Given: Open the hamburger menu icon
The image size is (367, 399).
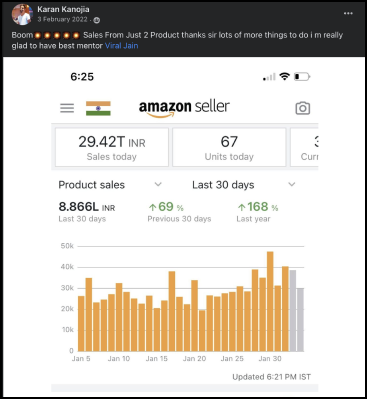Looking at the screenshot, I should 67,108.
